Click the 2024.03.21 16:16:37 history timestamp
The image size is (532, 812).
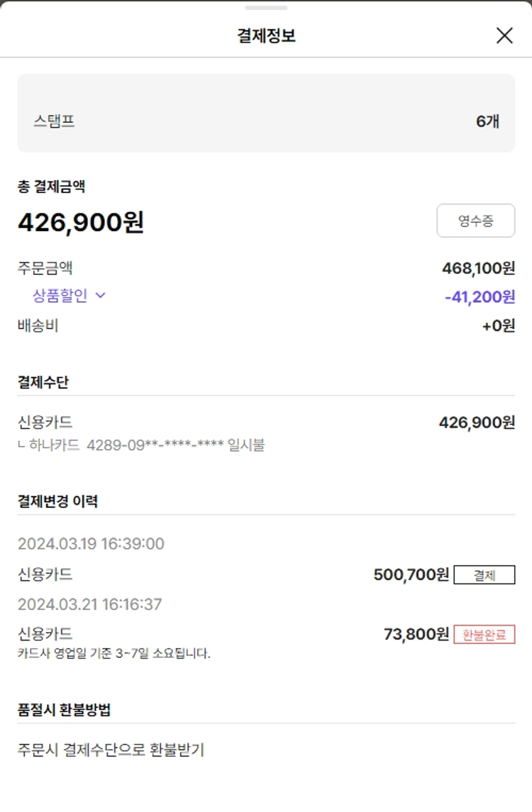(x=90, y=605)
